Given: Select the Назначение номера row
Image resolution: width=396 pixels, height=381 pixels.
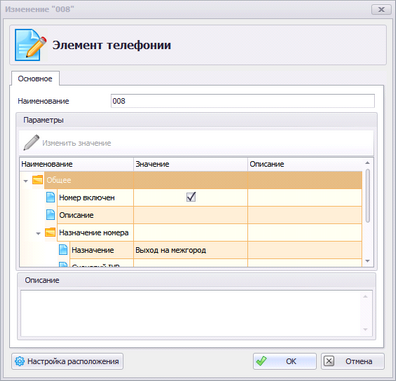Looking at the screenshot, I should pyautogui.click(x=191, y=232).
